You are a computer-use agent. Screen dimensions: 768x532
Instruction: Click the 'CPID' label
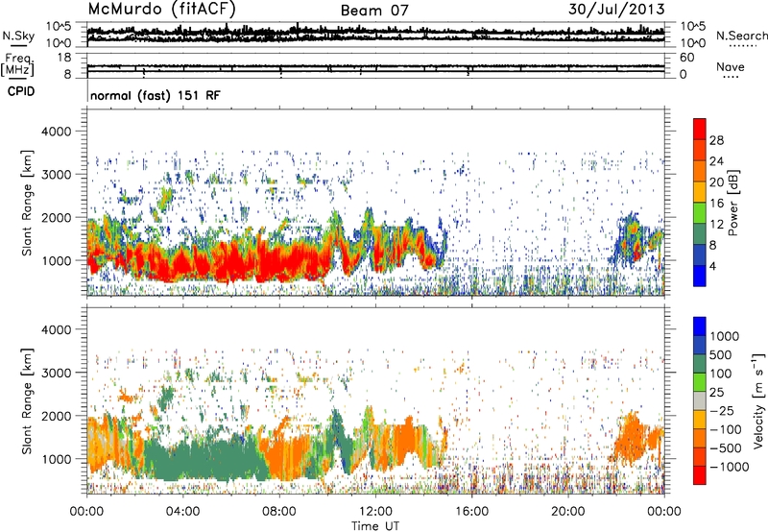click(21, 91)
